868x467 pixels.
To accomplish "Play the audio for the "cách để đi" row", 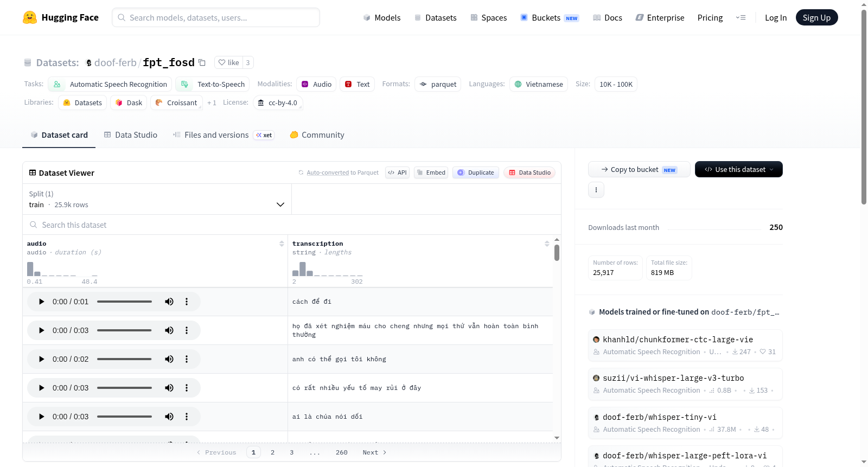I will [42, 302].
